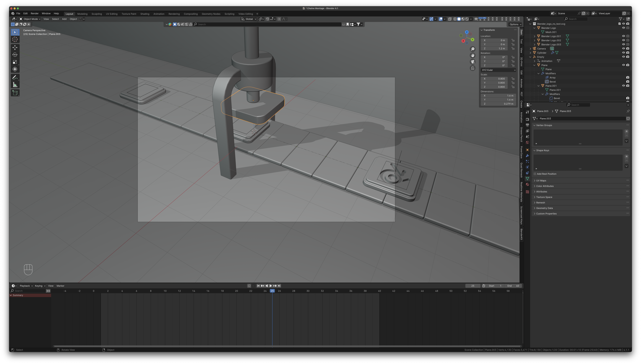Toggle proportional editing
Screen dimensions: 641x364
coord(279,19)
